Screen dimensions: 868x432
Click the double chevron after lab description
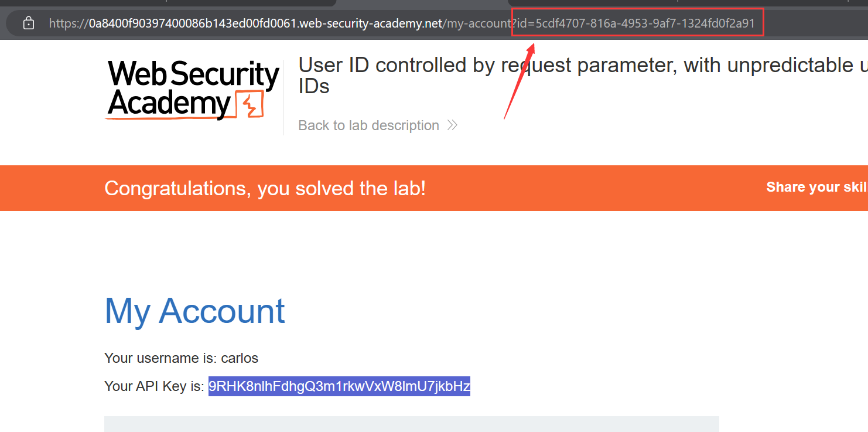pyautogui.click(x=452, y=125)
